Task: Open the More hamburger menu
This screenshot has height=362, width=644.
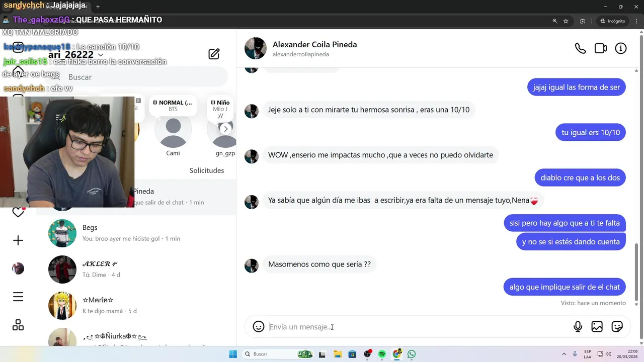Action: 18,297
